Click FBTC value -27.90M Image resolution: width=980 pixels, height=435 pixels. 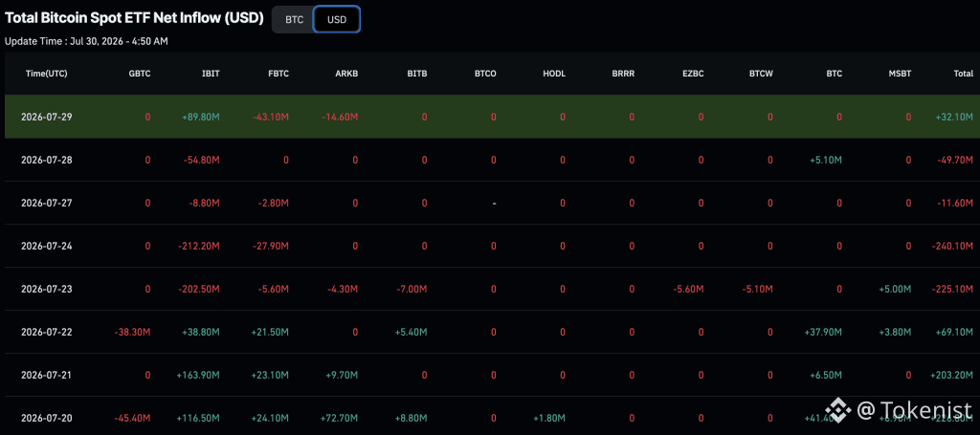273,246
